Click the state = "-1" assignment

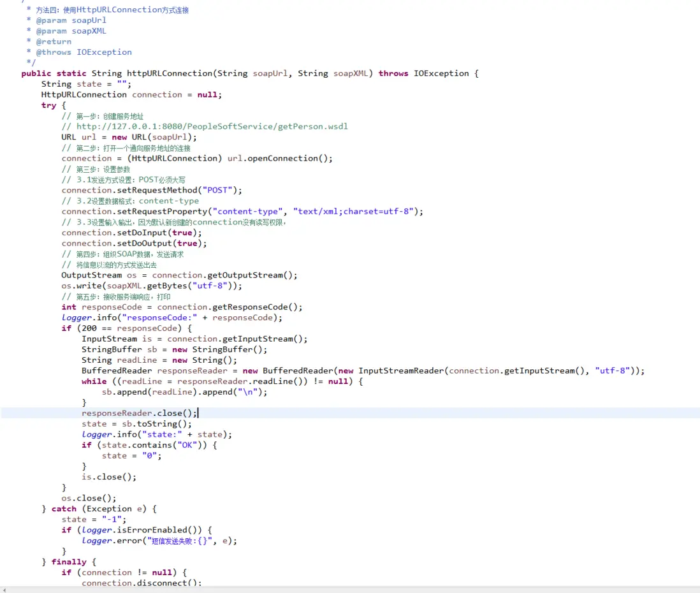[x=92, y=519]
